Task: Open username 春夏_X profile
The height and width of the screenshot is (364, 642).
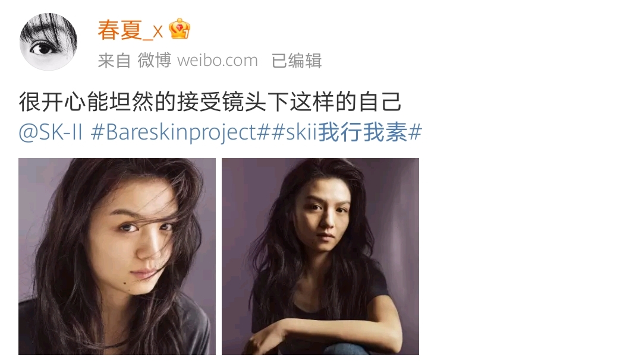Action: point(130,30)
